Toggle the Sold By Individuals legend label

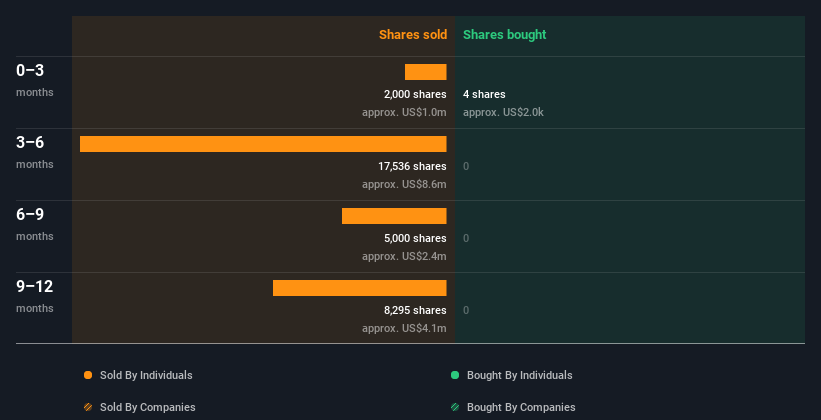pyautogui.click(x=146, y=375)
